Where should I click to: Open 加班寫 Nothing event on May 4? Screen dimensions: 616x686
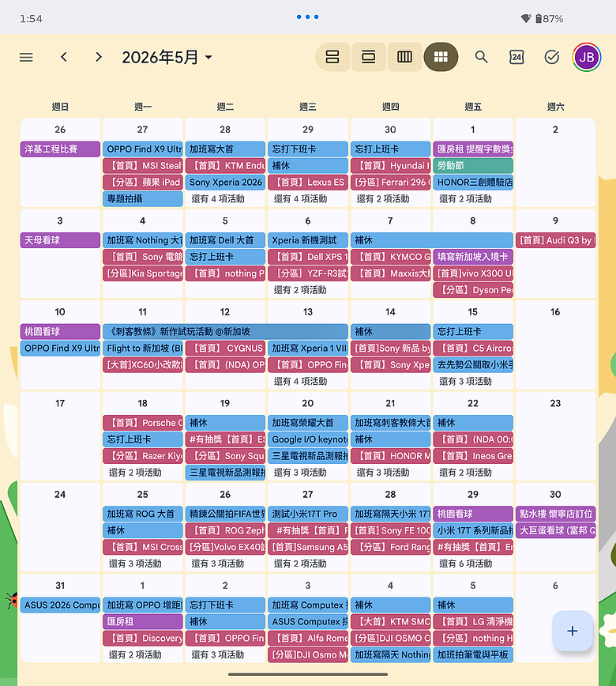click(143, 240)
